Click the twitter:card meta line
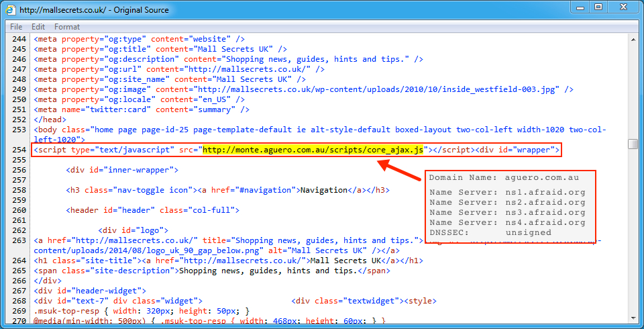 (x=142, y=109)
